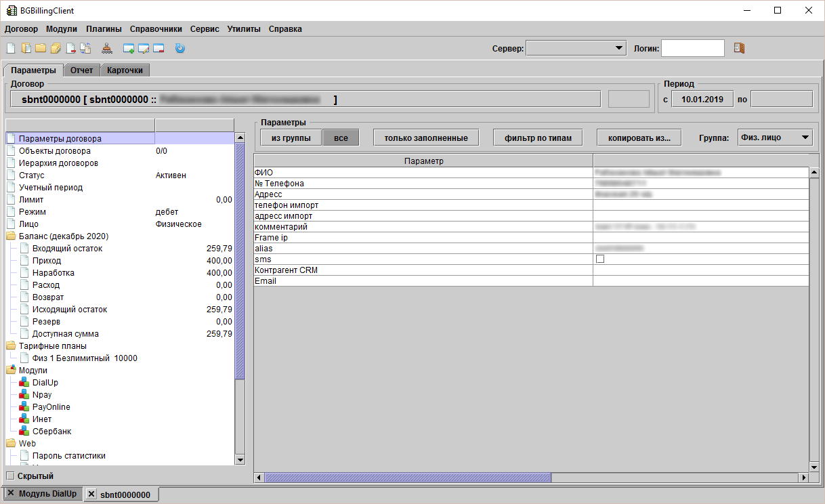Click the login door icon
The width and height of the screenshot is (825, 504).
(739, 48)
